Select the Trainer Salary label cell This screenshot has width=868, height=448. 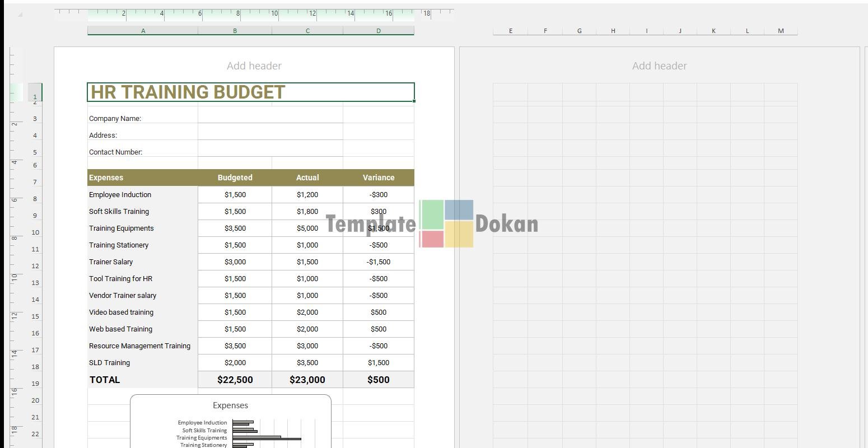[x=142, y=262]
